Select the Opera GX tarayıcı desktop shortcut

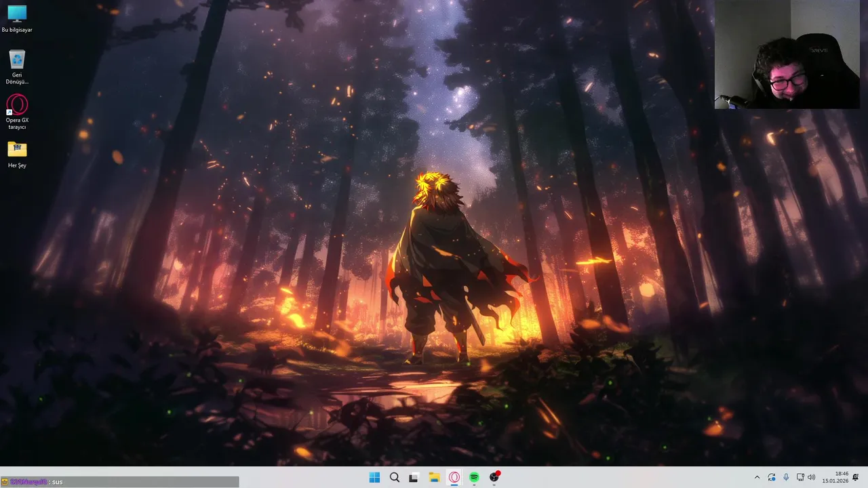click(17, 113)
